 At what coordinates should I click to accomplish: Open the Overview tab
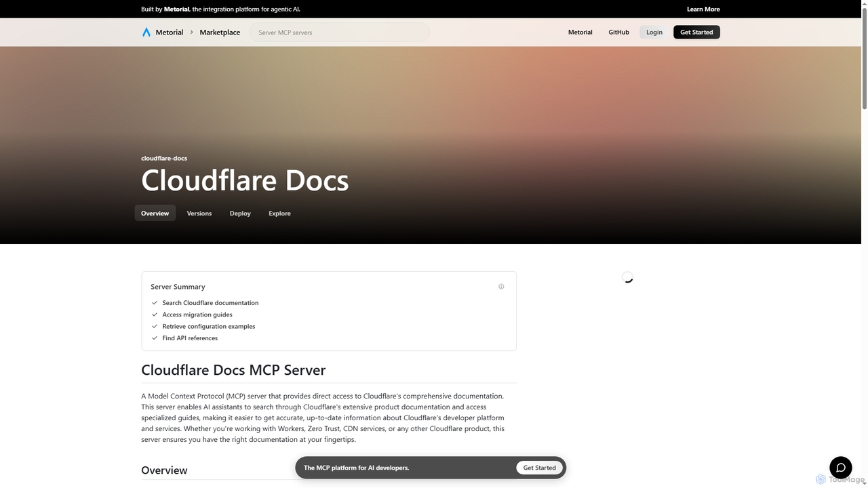click(155, 213)
